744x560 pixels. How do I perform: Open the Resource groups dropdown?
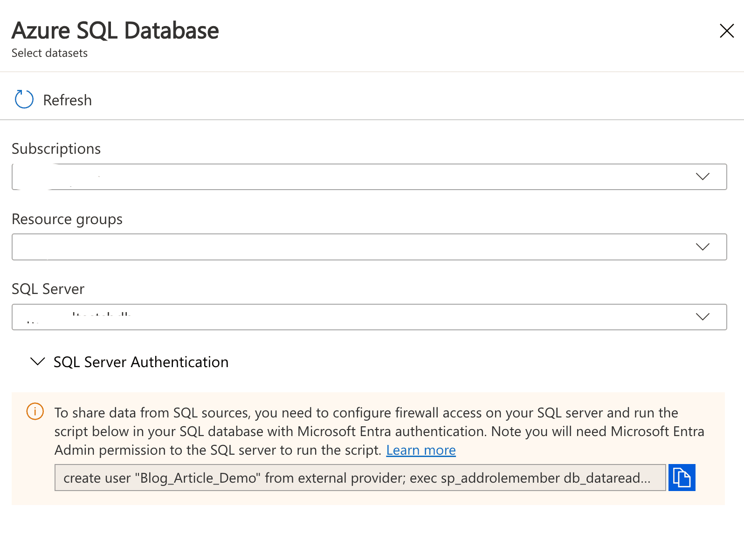pyautogui.click(x=369, y=247)
